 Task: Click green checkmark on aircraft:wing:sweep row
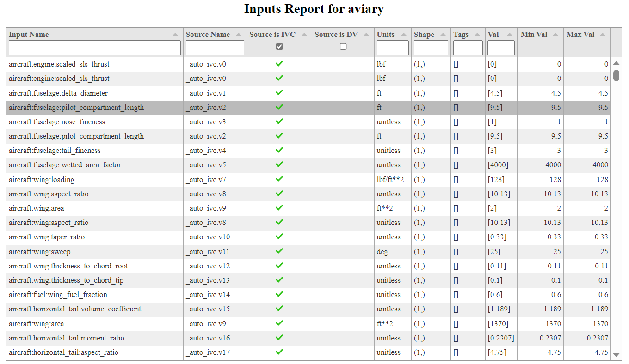[279, 251]
